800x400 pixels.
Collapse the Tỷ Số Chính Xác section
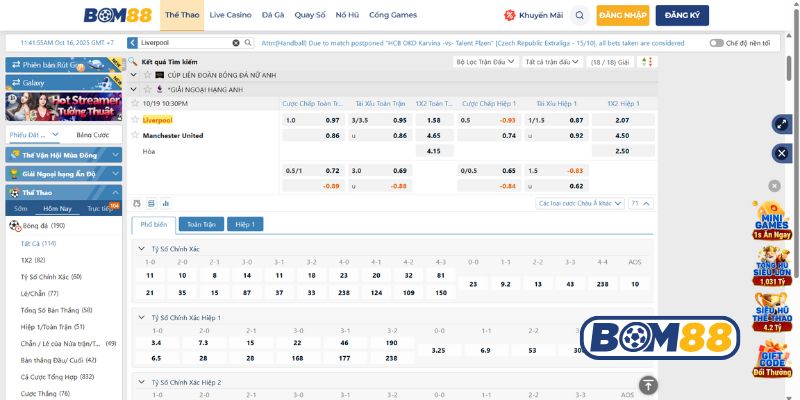click(x=141, y=249)
